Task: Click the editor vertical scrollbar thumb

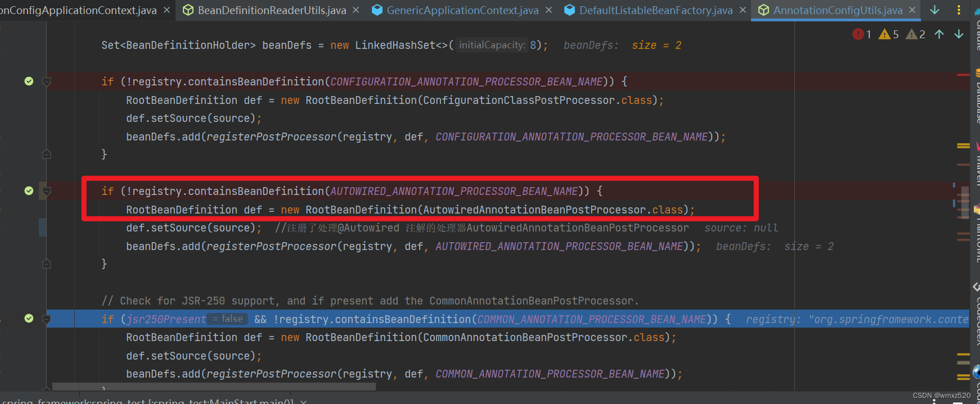Action: click(965, 202)
